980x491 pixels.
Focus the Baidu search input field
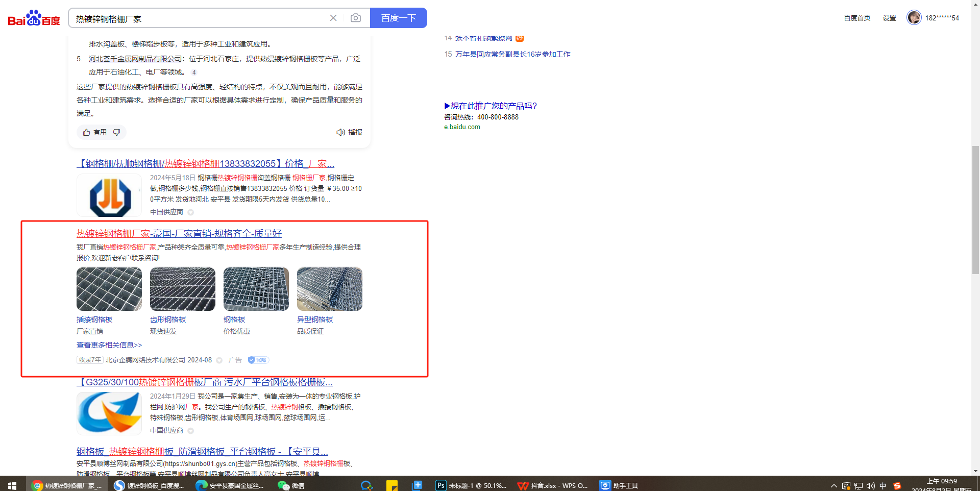pos(199,18)
